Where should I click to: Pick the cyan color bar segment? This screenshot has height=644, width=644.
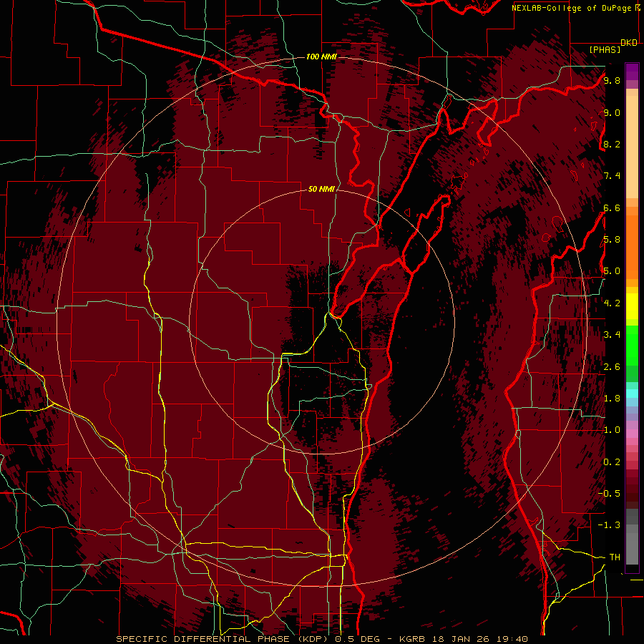[632, 394]
